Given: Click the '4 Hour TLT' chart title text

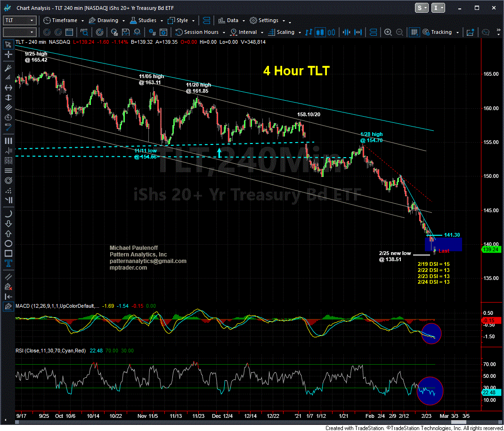Looking at the screenshot, I should [x=296, y=71].
